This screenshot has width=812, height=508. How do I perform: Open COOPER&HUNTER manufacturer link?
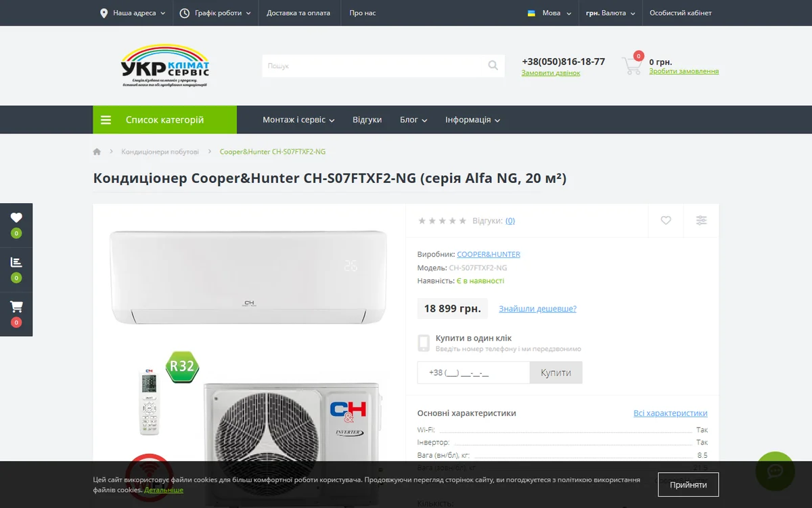click(x=489, y=255)
